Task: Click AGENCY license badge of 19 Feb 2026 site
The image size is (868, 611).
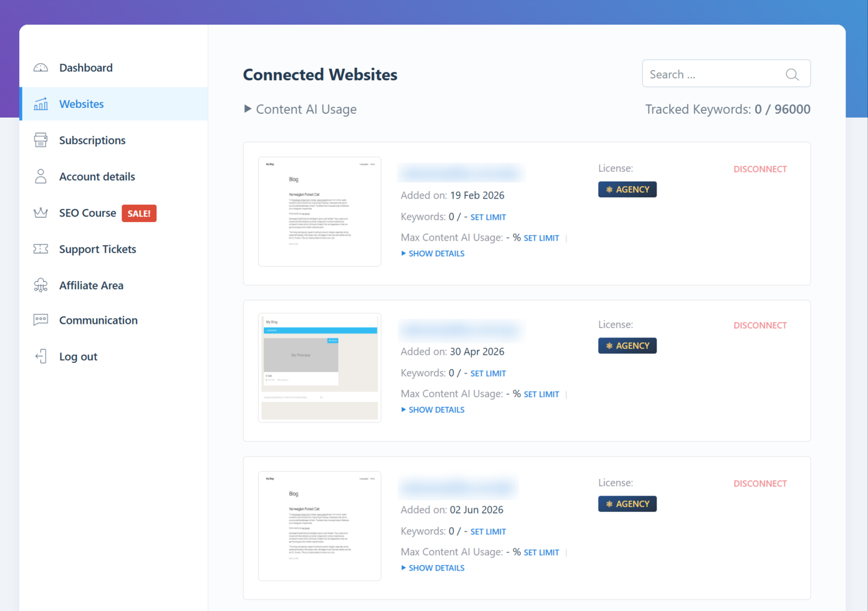Action: click(627, 189)
